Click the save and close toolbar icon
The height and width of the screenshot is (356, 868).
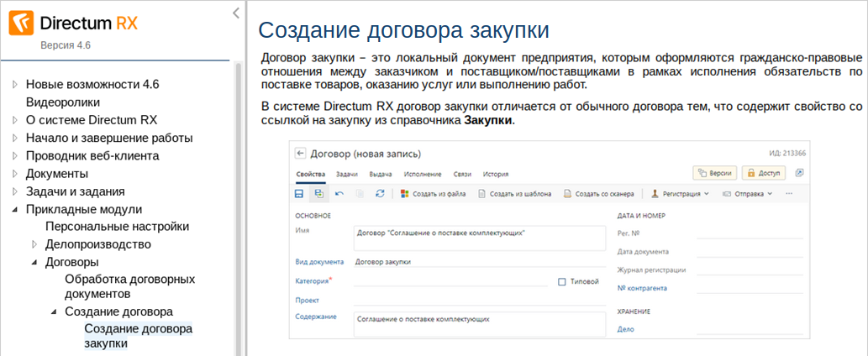318,193
